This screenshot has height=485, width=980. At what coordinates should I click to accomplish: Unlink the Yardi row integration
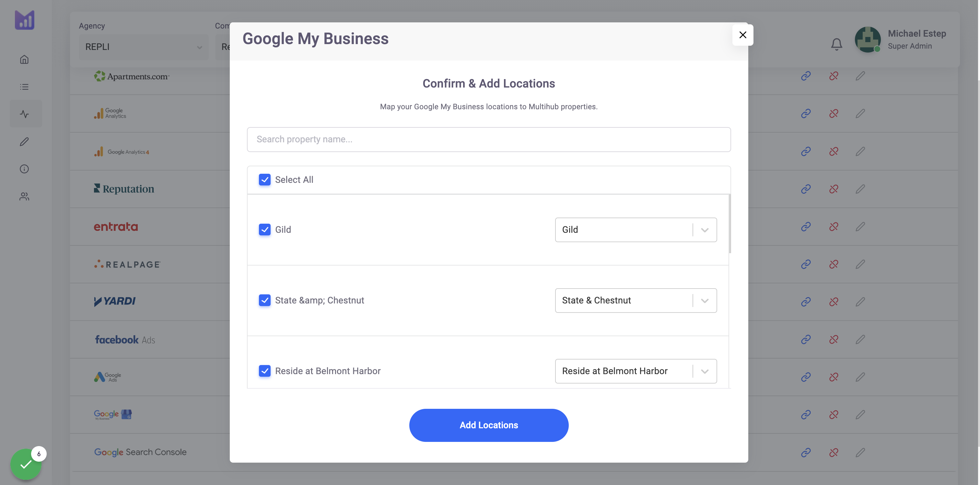tap(834, 302)
